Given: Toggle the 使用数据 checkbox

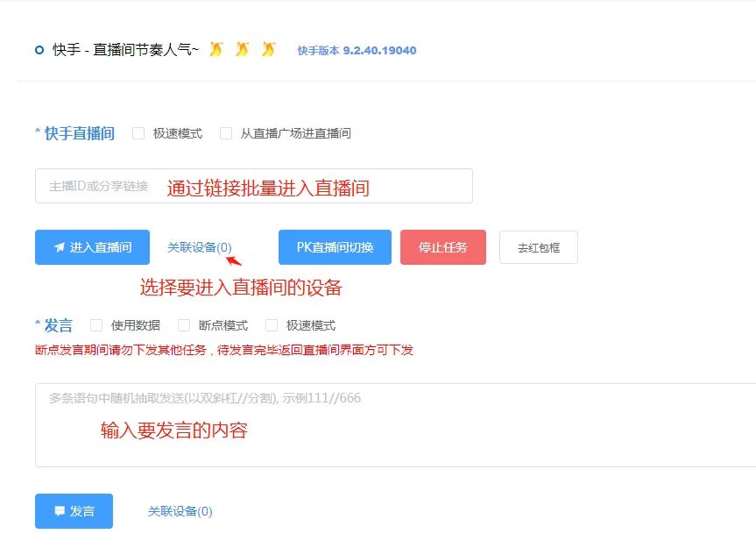Looking at the screenshot, I should (x=96, y=325).
